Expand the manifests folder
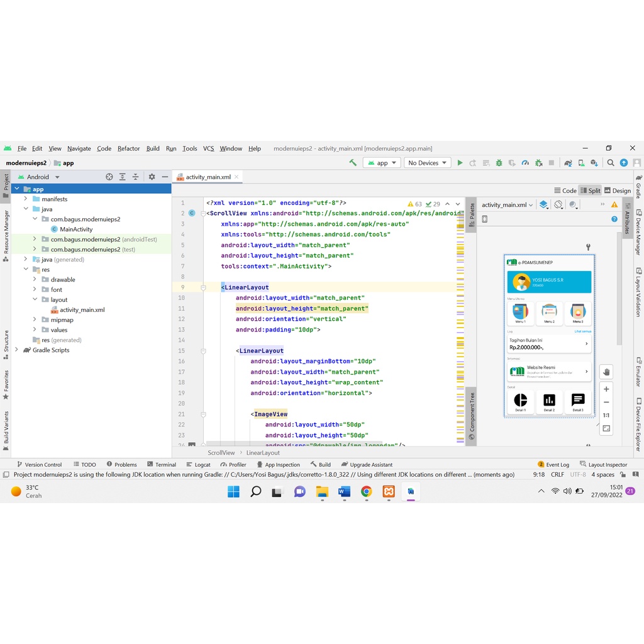The width and height of the screenshot is (644, 644). pos(25,199)
